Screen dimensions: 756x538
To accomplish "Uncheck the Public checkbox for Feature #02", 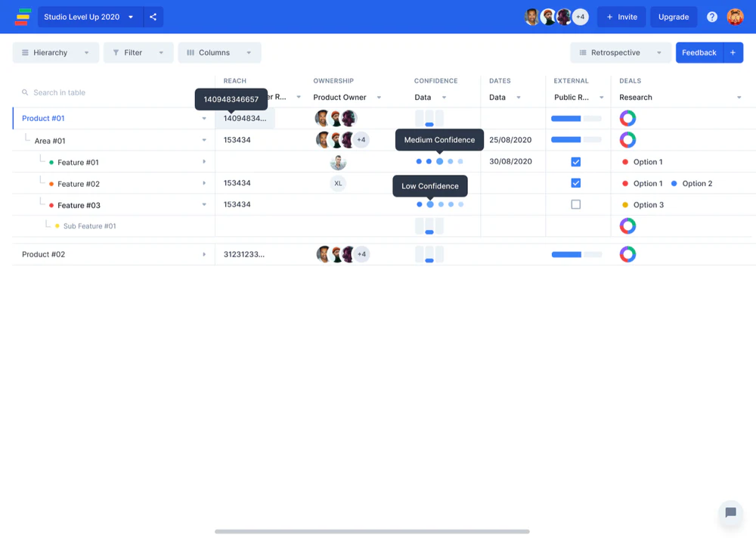I will (x=575, y=183).
